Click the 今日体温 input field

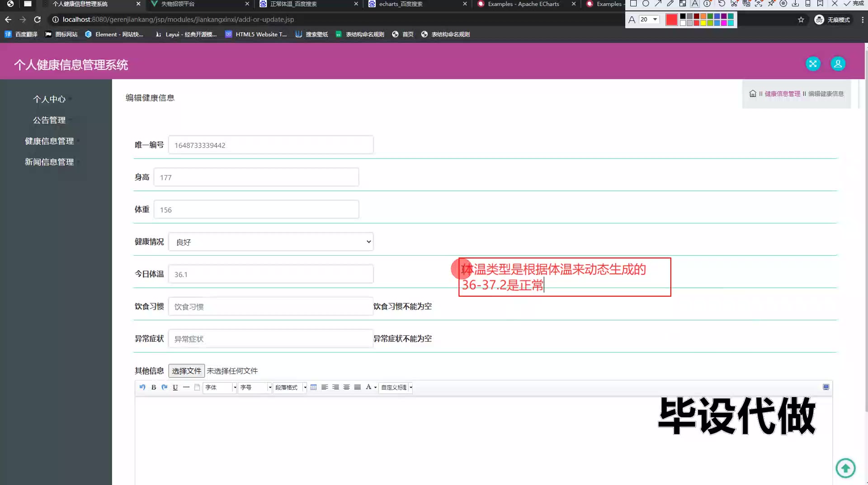coord(271,274)
